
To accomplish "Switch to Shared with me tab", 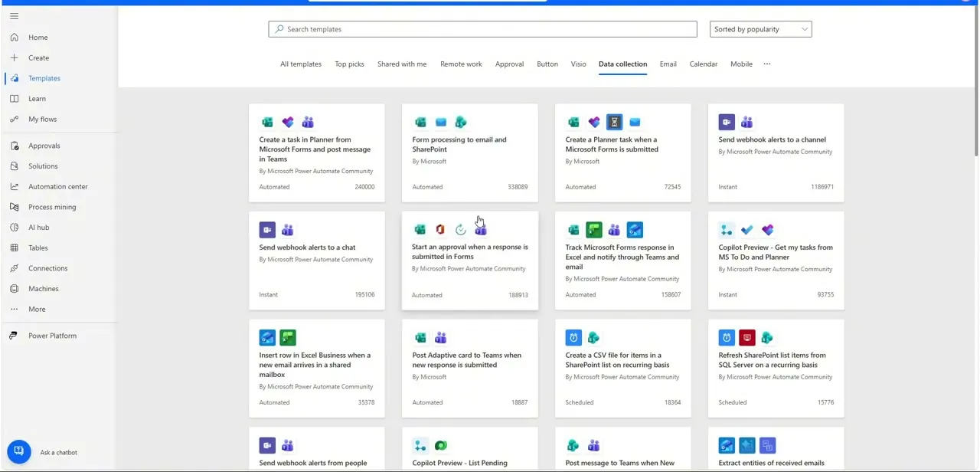I will pyautogui.click(x=402, y=64).
